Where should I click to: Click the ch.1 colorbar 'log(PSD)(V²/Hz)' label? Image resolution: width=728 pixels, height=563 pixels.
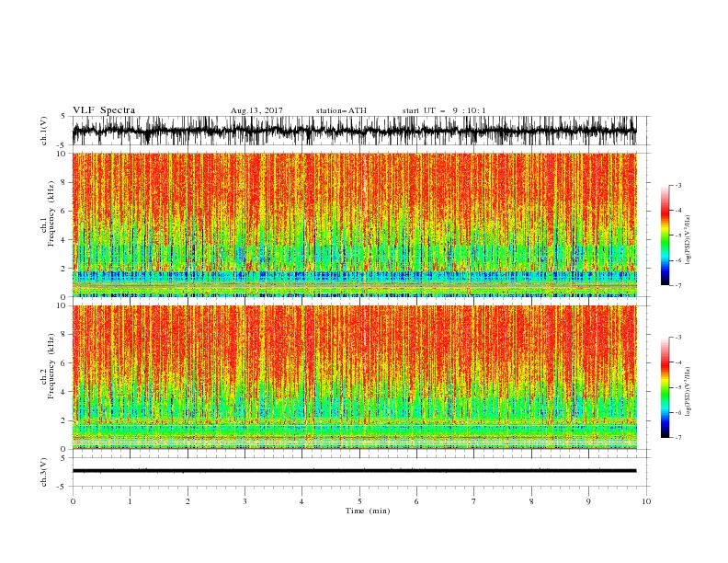tap(688, 240)
